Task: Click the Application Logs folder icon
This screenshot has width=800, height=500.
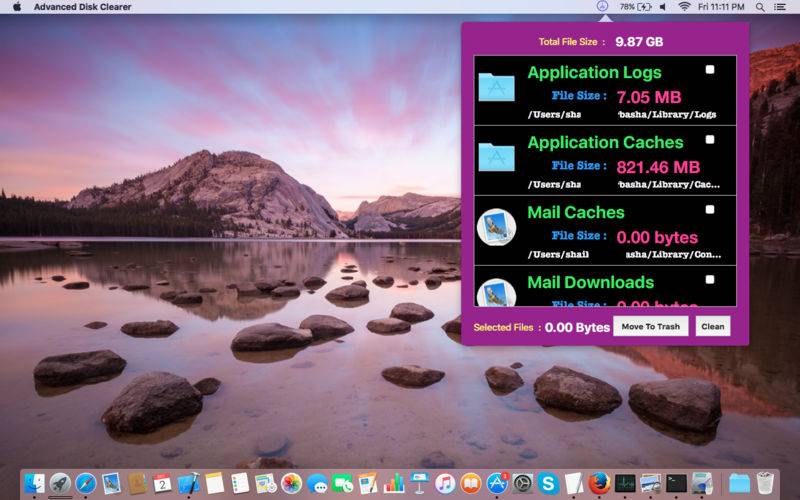Action: (496, 88)
